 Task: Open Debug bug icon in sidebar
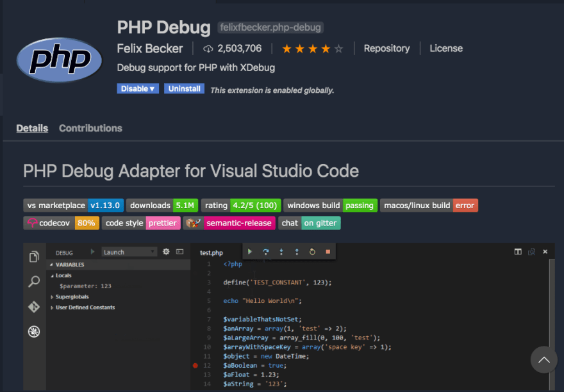tap(34, 332)
